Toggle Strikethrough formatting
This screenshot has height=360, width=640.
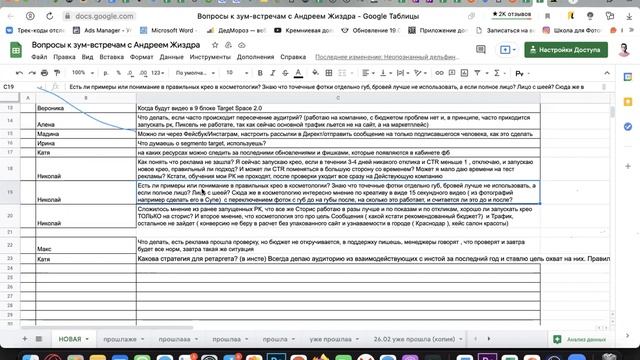coord(285,73)
